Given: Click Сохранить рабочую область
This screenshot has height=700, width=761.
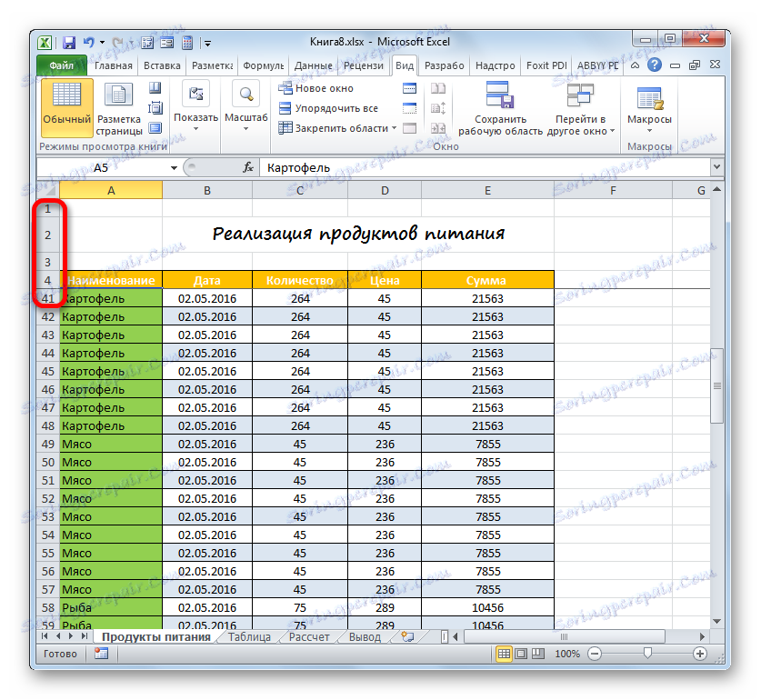Looking at the screenshot, I should tap(500, 108).
